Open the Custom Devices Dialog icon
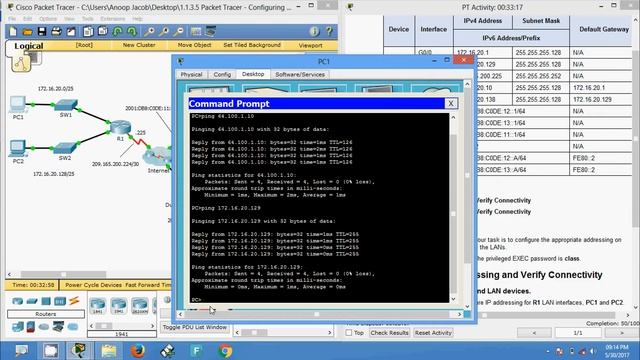The width and height of the screenshot is (640, 360). click(211, 31)
